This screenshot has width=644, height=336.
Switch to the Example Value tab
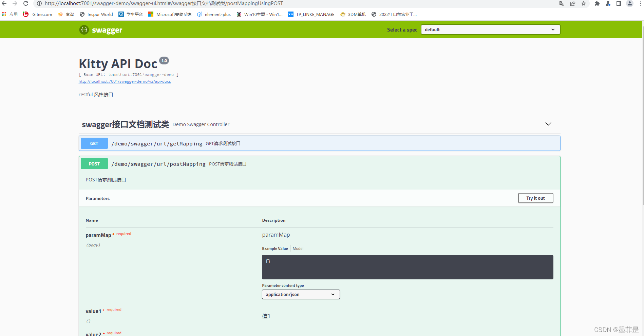tap(275, 249)
